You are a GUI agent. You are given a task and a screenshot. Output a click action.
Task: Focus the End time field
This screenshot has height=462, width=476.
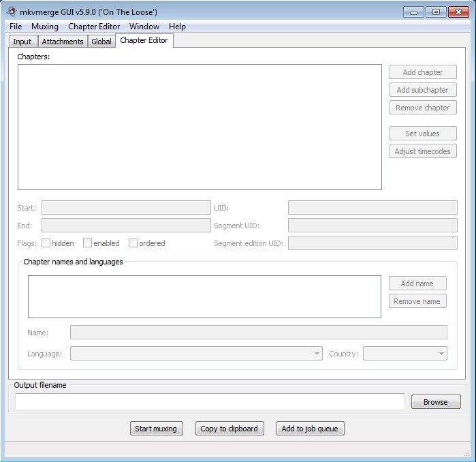click(126, 225)
